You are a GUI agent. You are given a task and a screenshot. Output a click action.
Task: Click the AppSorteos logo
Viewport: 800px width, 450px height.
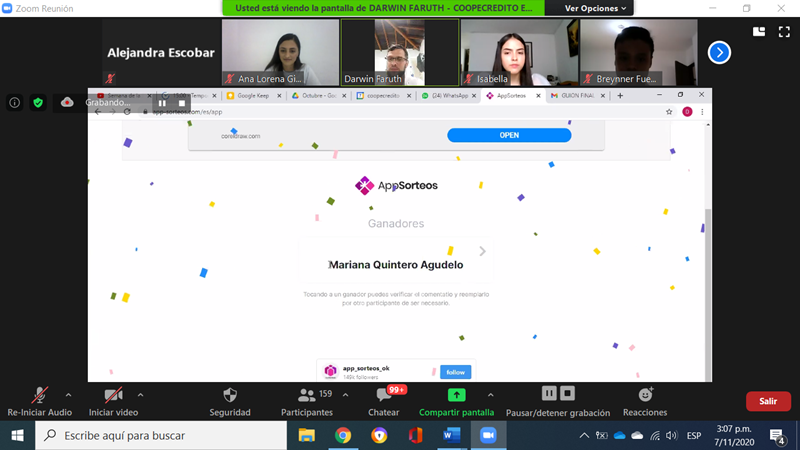click(x=396, y=185)
